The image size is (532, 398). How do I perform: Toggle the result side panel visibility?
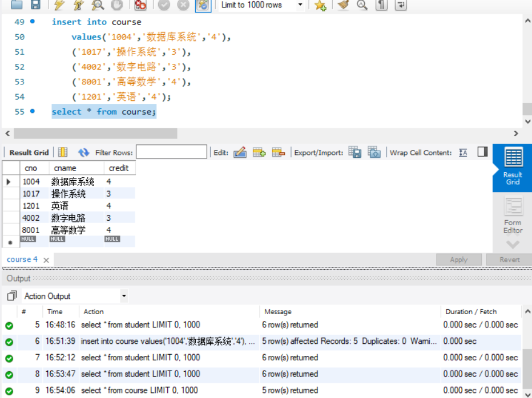click(482, 152)
